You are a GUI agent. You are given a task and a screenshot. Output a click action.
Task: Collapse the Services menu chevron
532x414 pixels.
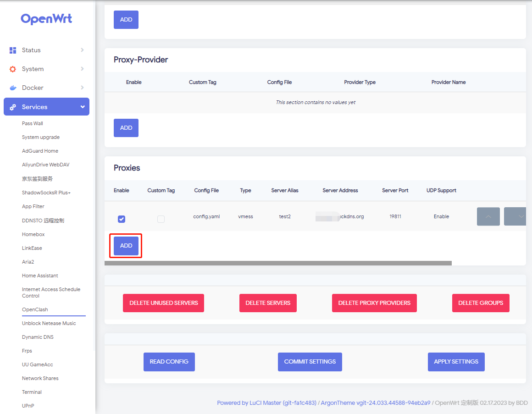click(83, 107)
